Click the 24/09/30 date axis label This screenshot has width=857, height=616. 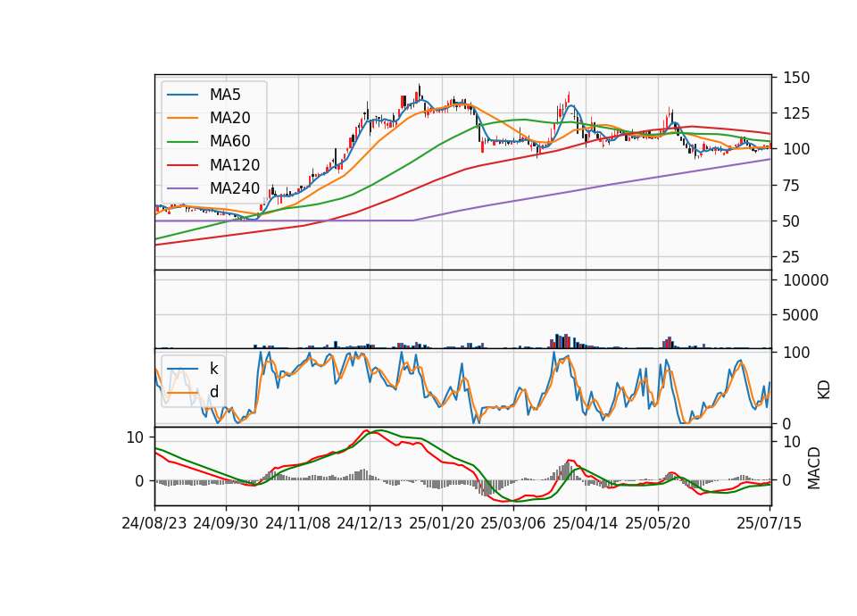(226, 523)
